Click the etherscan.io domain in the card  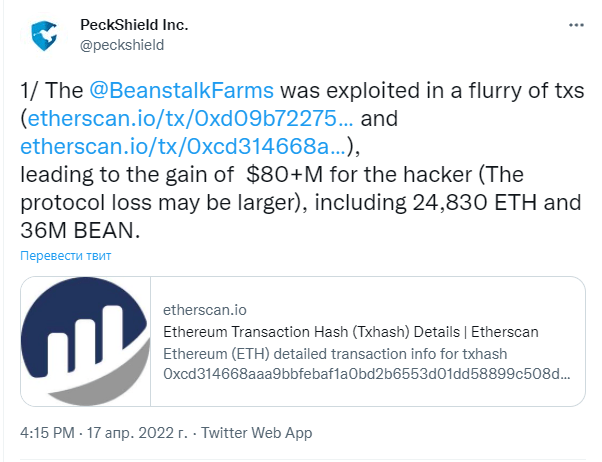pos(205,310)
